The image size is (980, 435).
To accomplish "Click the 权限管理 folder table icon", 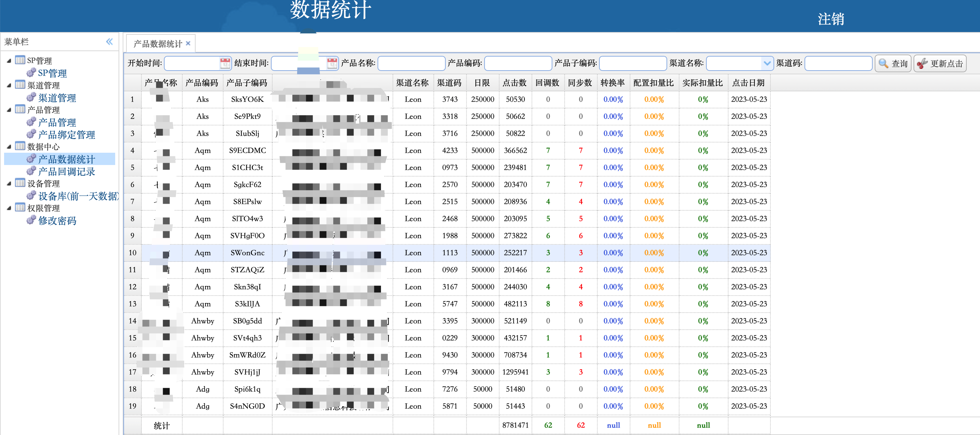I will pyautogui.click(x=20, y=207).
